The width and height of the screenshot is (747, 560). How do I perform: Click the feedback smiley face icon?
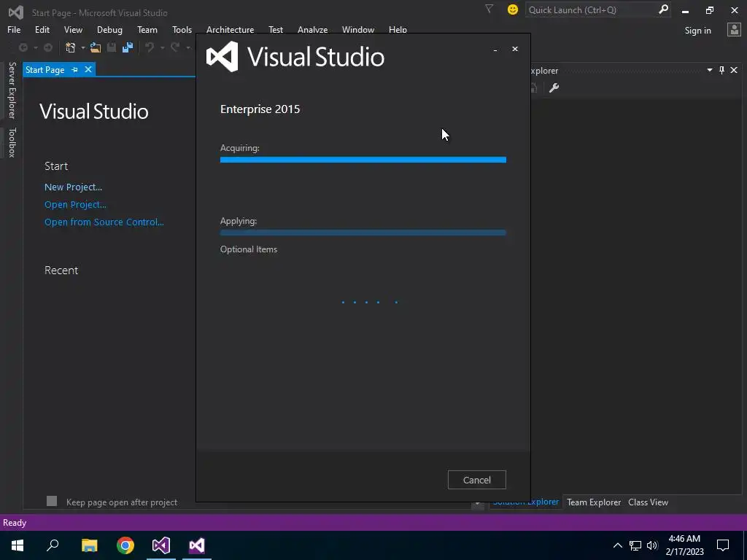(513, 9)
